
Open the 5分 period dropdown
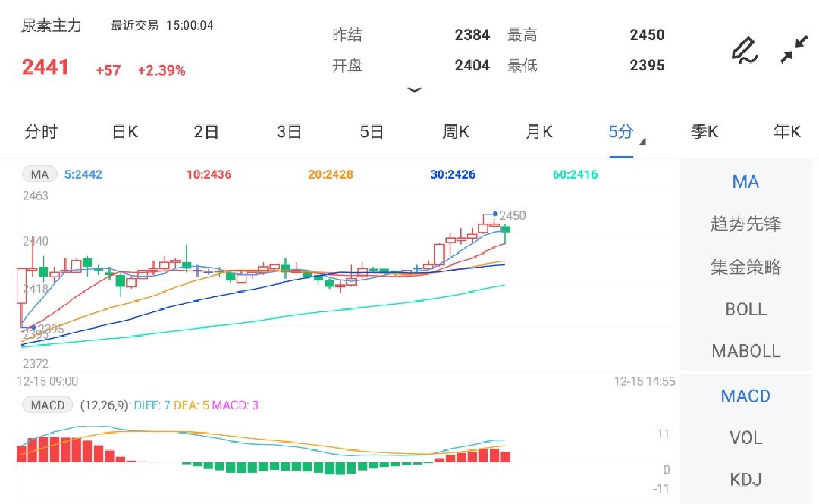point(622,132)
